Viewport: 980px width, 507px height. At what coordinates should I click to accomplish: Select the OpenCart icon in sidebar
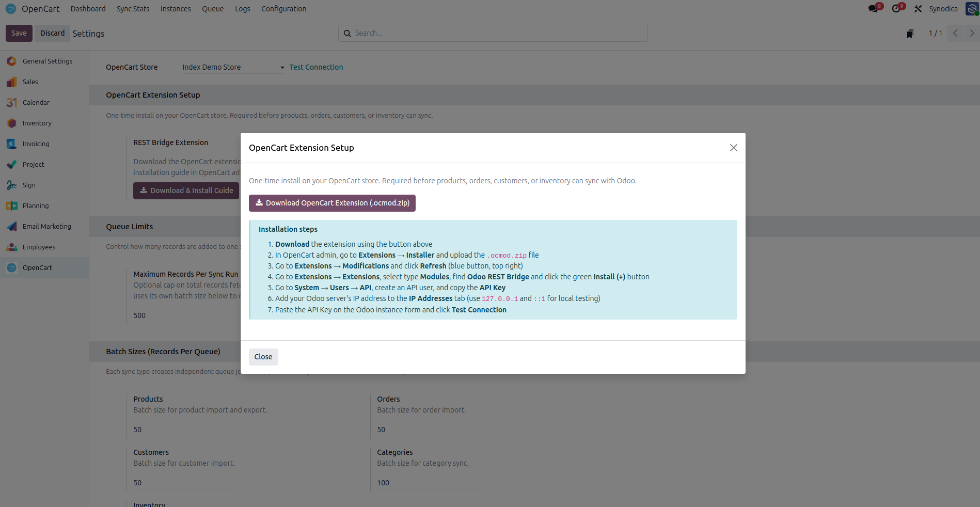coord(11,267)
